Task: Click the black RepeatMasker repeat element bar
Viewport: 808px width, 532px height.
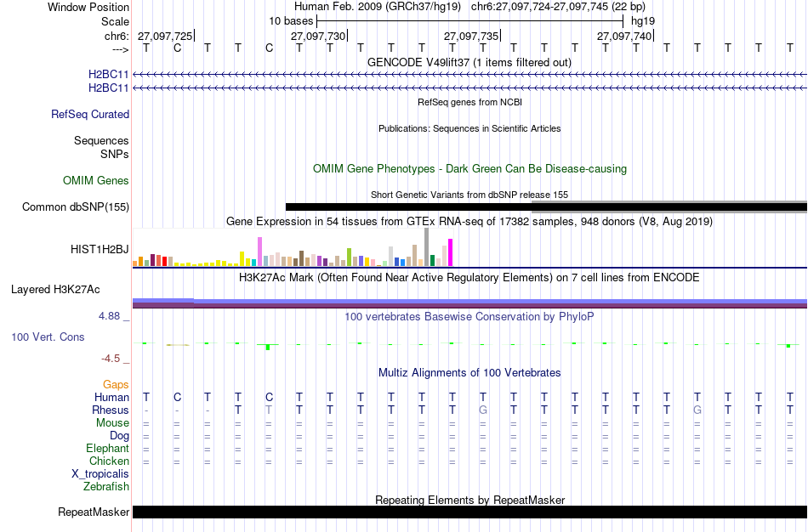Action: pyautogui.click(x=470, y=512)
